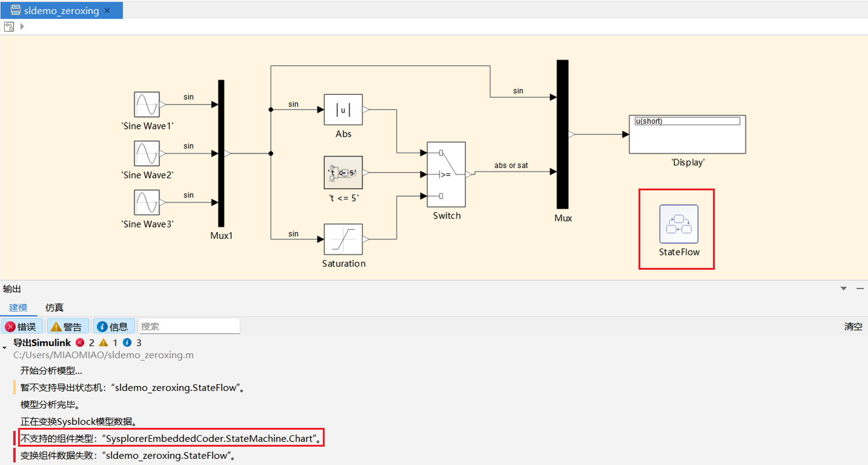Select the '开始分析模型...' message

tap(51, 370)
